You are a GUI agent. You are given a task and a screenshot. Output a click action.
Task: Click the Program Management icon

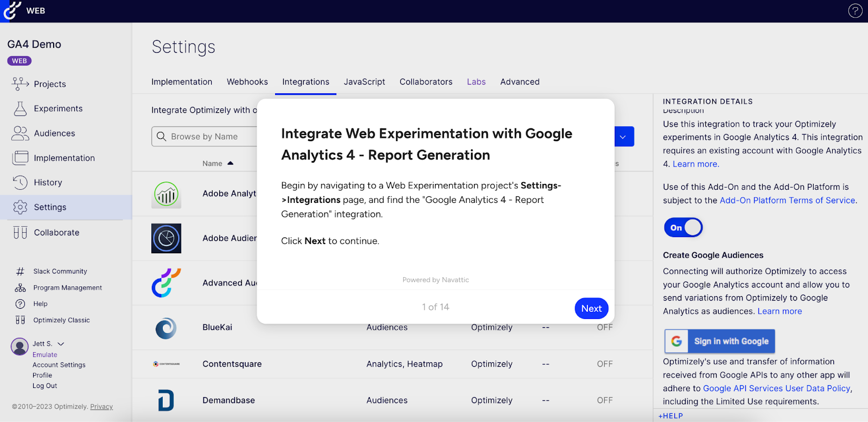[20, 287]
